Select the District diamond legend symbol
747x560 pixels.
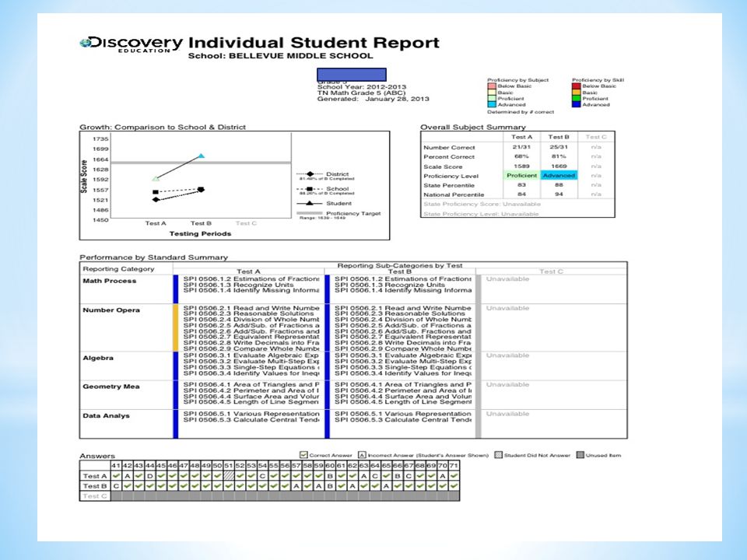tap(310, 173)
